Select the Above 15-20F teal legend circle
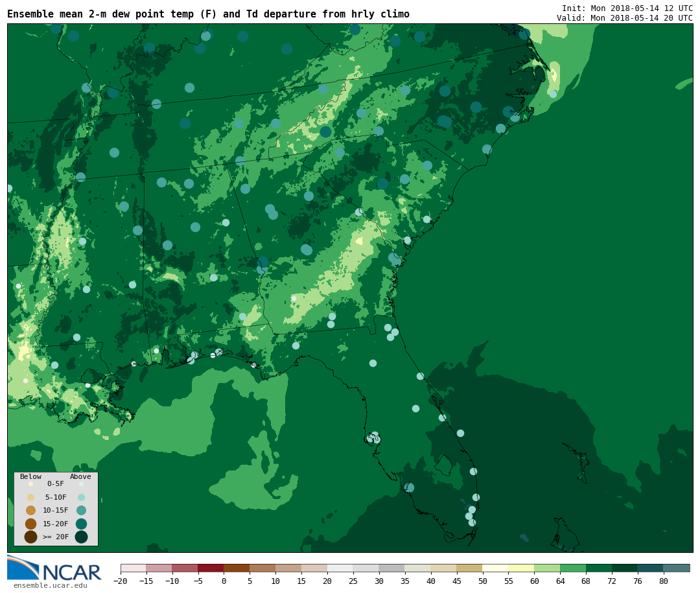The width and height of the screenshot is (700, 593). click(x=81, y=524)
